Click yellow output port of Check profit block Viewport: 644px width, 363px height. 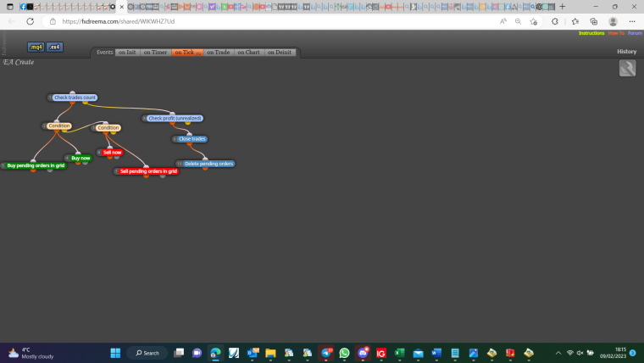[x=188, y=122]
